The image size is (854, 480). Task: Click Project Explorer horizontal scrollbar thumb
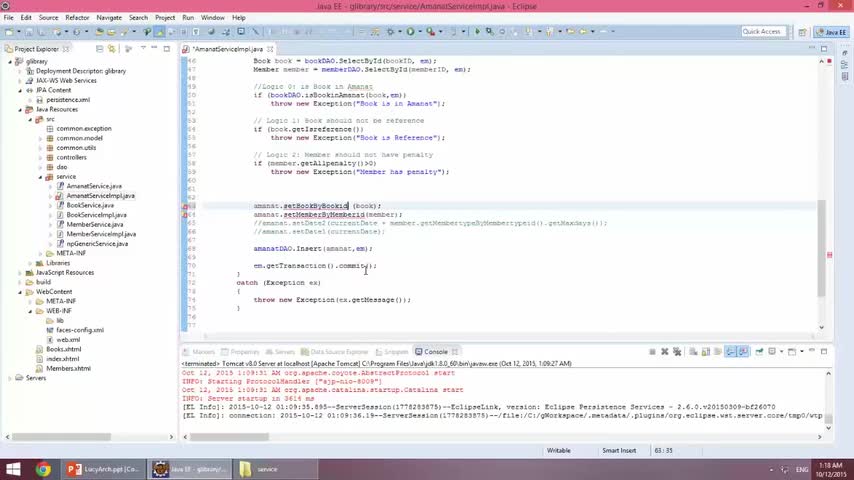pyautogui.click(x=61, y=437)
